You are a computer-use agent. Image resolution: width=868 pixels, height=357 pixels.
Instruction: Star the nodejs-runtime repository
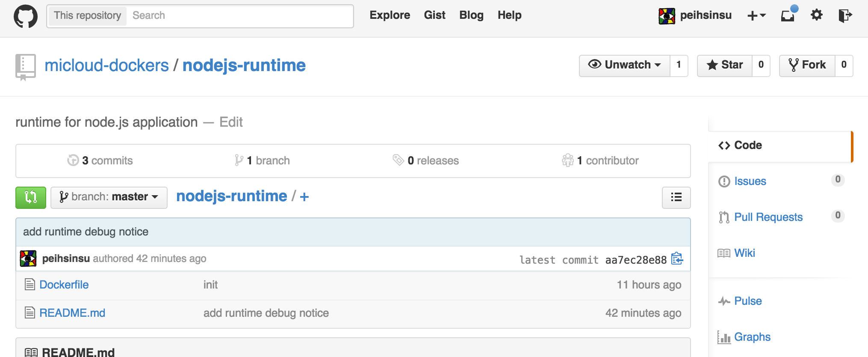tap(725, 65)
